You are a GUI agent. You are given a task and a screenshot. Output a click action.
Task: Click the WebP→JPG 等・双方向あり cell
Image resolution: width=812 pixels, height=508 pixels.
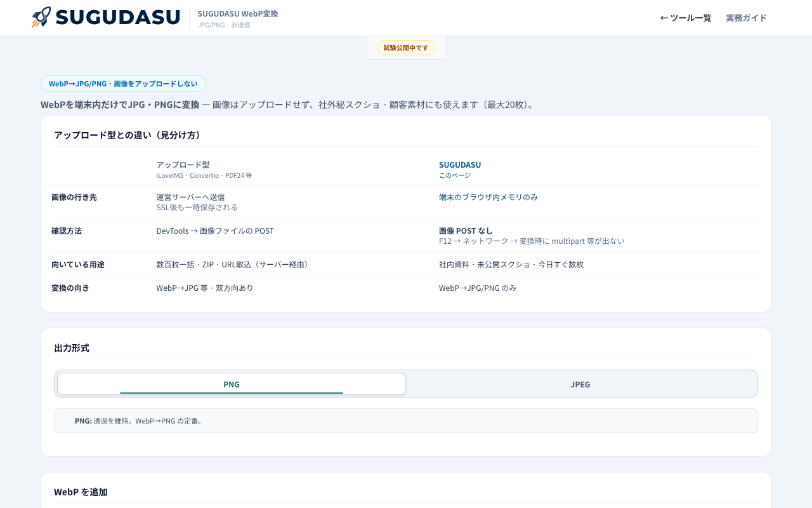tap(205, 288)
